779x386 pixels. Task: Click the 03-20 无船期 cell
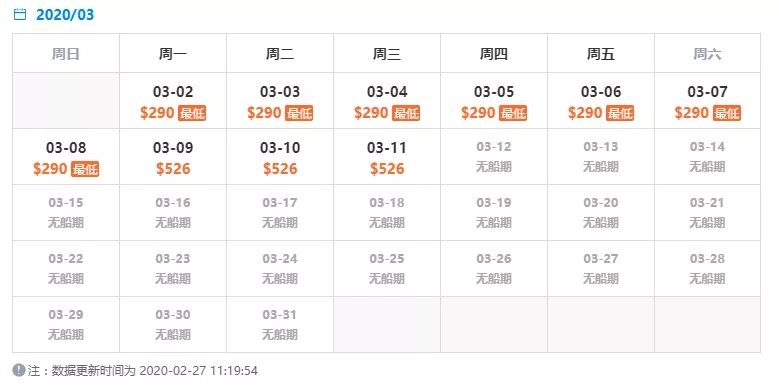point(601,213)
